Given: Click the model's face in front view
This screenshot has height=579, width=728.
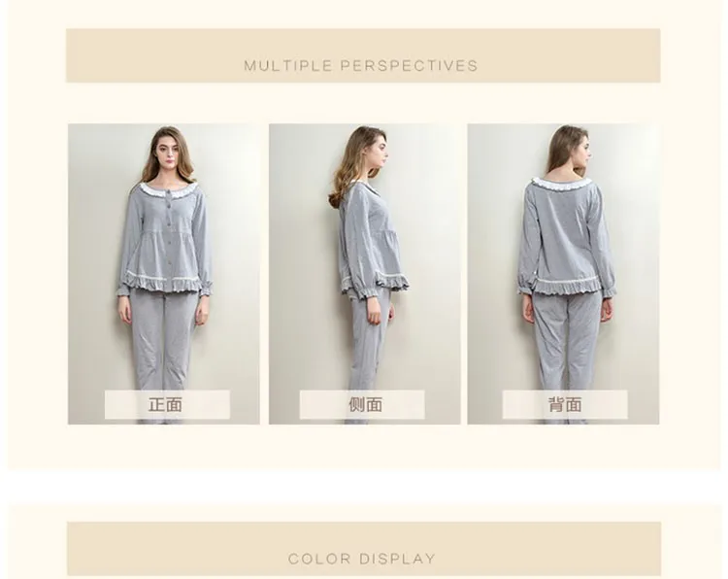Looking at the screenshot, I should (x=169, y=151).
